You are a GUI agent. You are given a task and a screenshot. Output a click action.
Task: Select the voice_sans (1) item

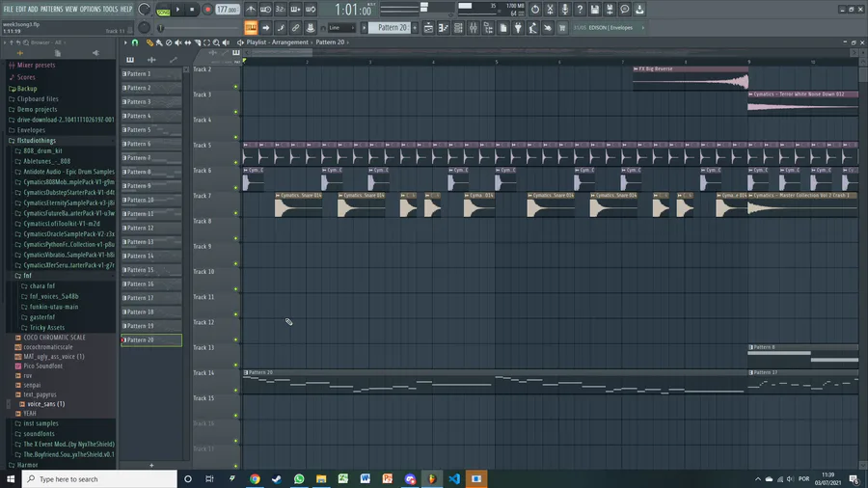click(x=45, y=404)
